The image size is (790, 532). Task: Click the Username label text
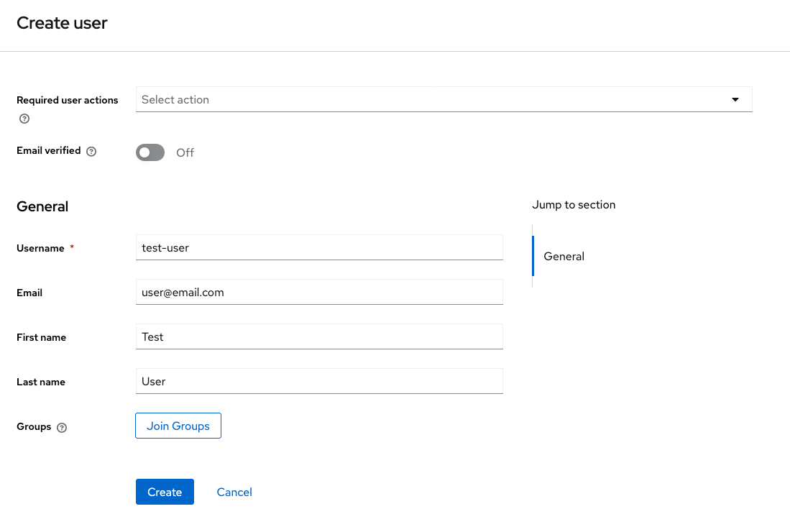pyautogui.click(x=40, y=248)
